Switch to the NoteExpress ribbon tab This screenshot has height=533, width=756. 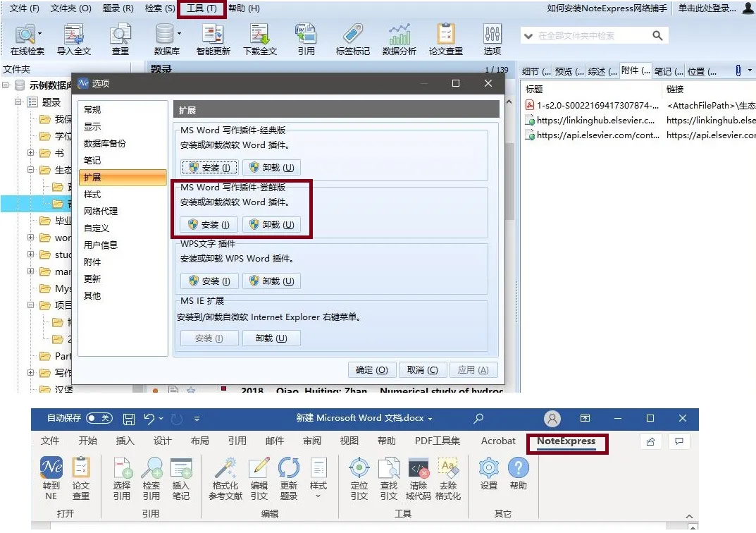click(x=566, y=441)
